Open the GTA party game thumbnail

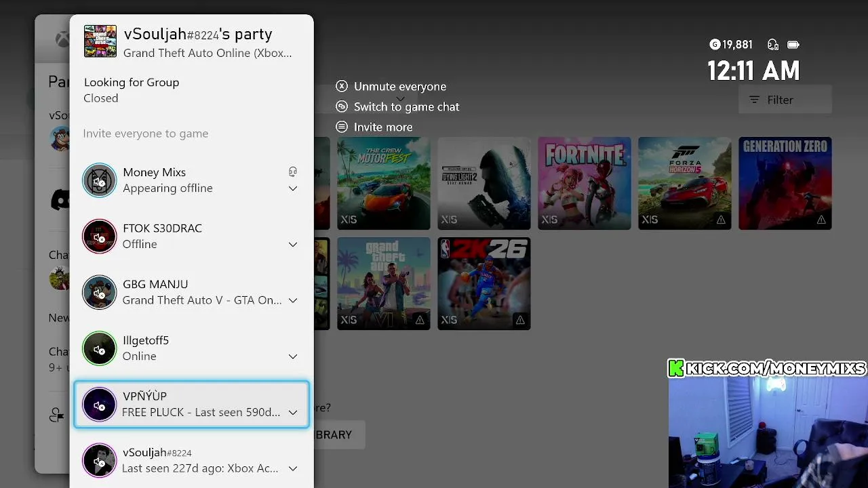[x=100, y=41]
